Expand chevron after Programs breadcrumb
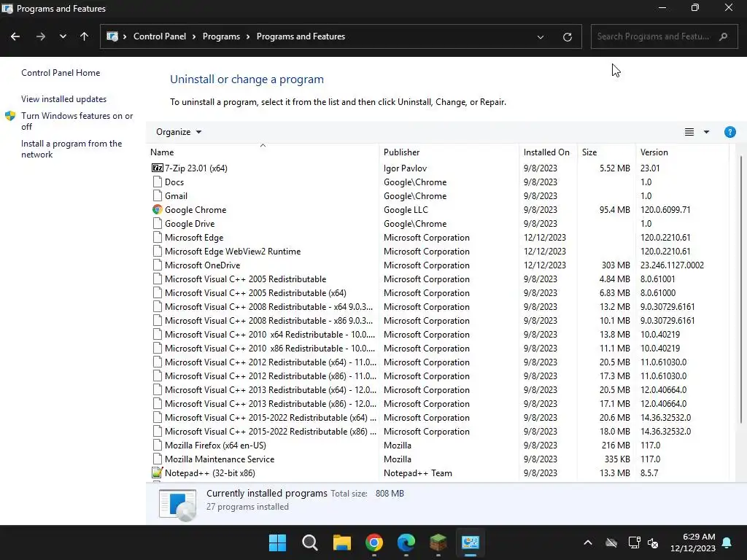This screenshot has width=747, height=560. click(248, 36)
